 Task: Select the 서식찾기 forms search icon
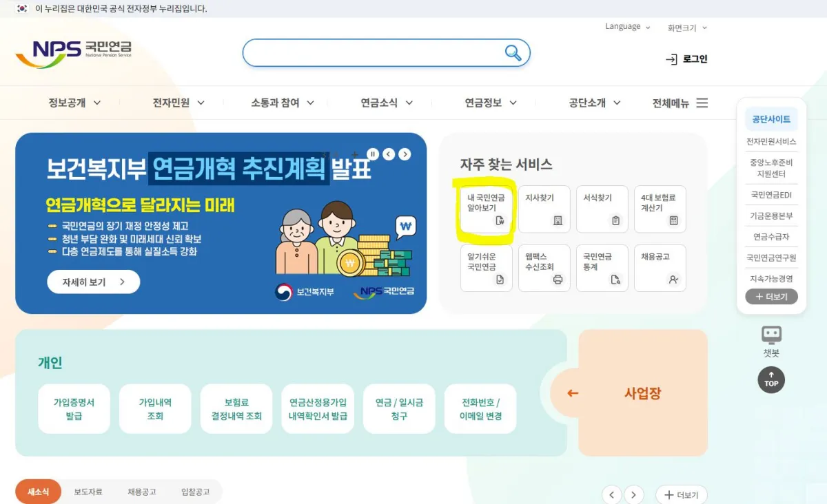click(602, 209)
